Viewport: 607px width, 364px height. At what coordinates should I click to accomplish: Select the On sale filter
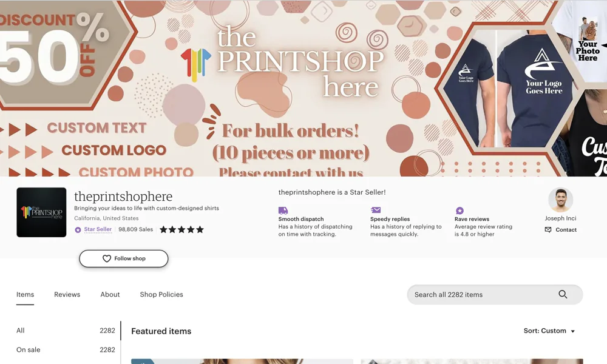pyautogui.click(x=29, y=349)
